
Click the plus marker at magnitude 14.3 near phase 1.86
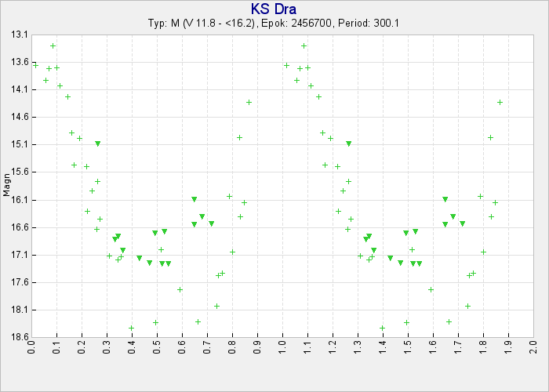[x=500, y=102]
